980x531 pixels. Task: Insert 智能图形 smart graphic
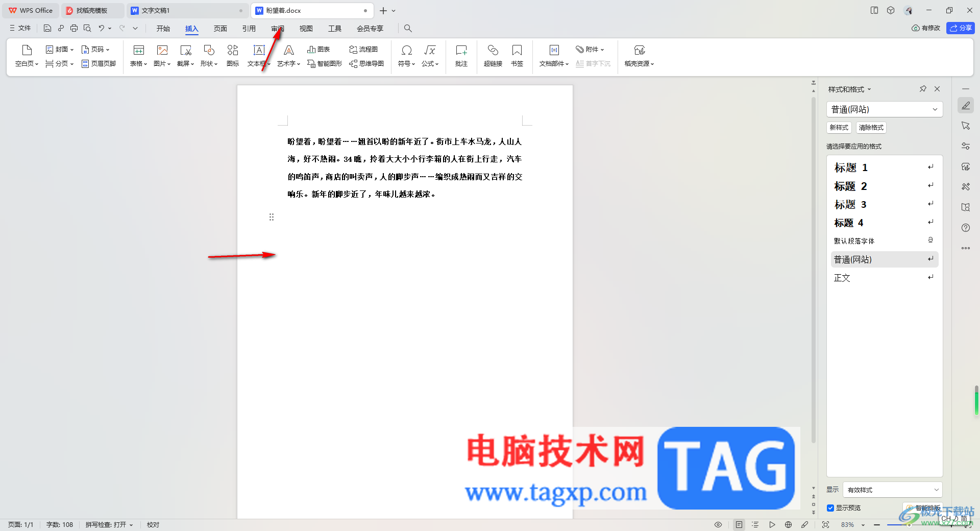tap(325, 64)
